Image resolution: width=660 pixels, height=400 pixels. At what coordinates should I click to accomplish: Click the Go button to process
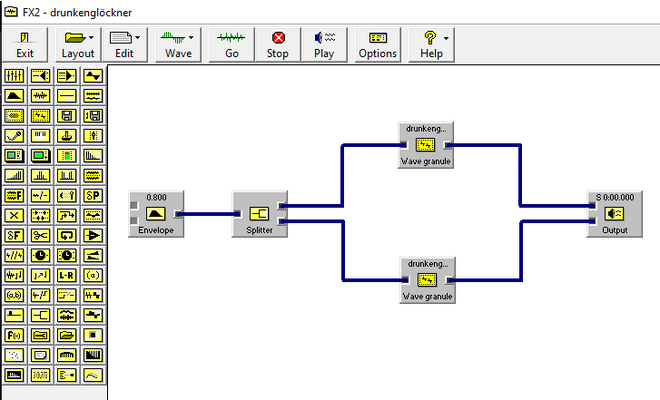click(232, 45)
